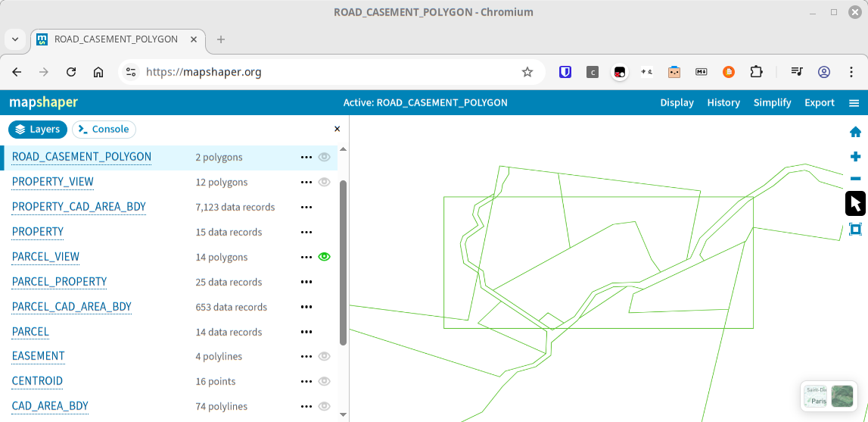Click the layer list scroll up arrow
Image resolution: width=868 pixels, height=422 pixels.
tap(343, 149)
